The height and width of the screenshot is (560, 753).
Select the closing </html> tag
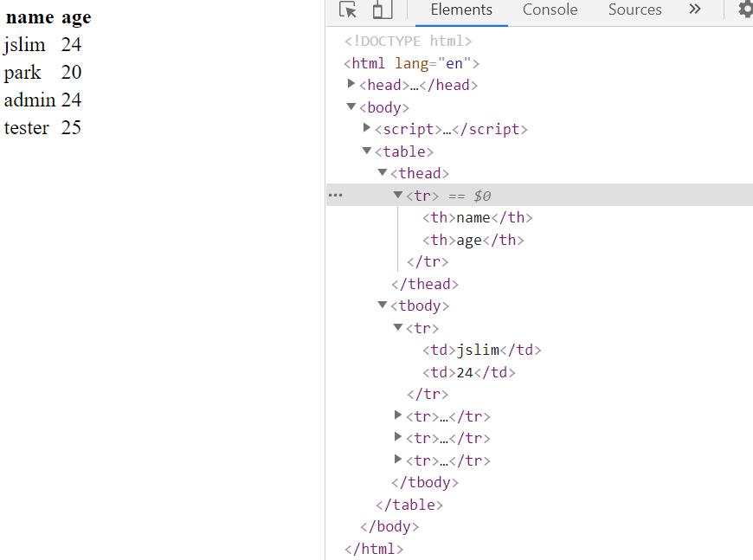tap(374, 549)
